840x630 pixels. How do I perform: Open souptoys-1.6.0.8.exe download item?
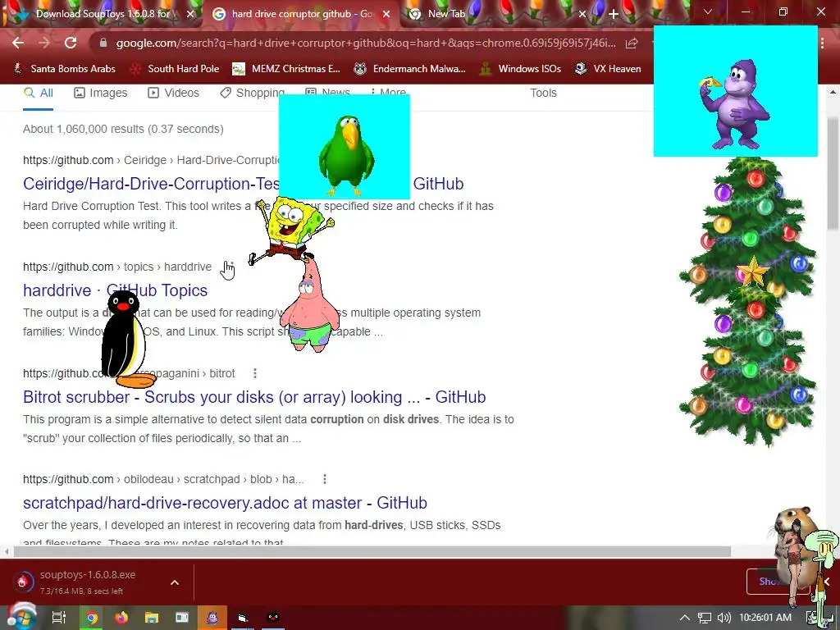point(89,582)
